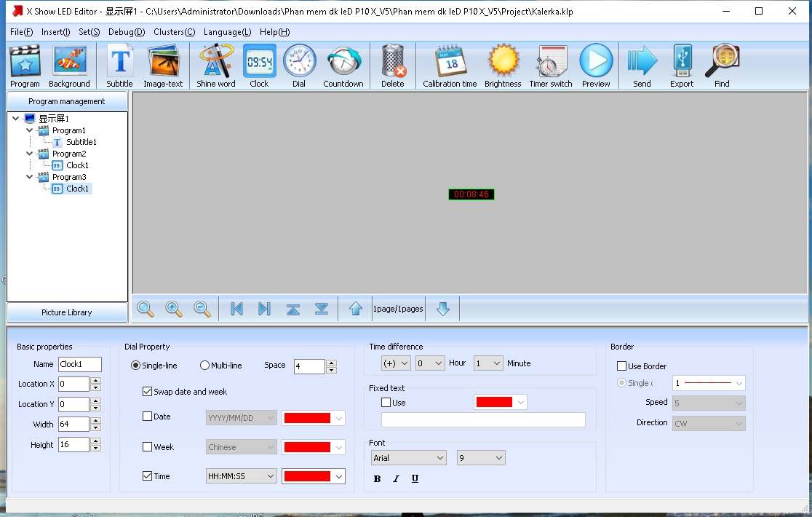This screenshot has width=812, height=517.
Task: Open the Arial font dropdown
Action: pos(408,458)
